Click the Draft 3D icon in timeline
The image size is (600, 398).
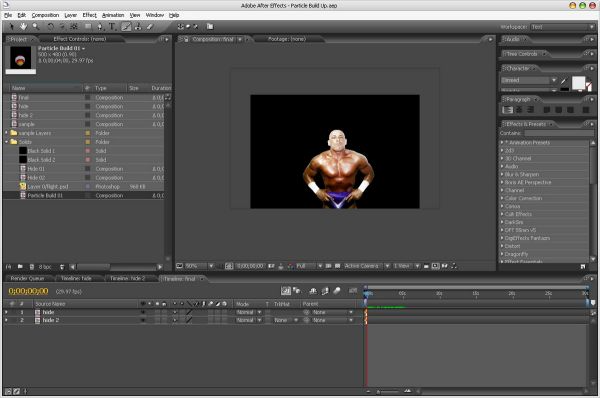[297, 291]
